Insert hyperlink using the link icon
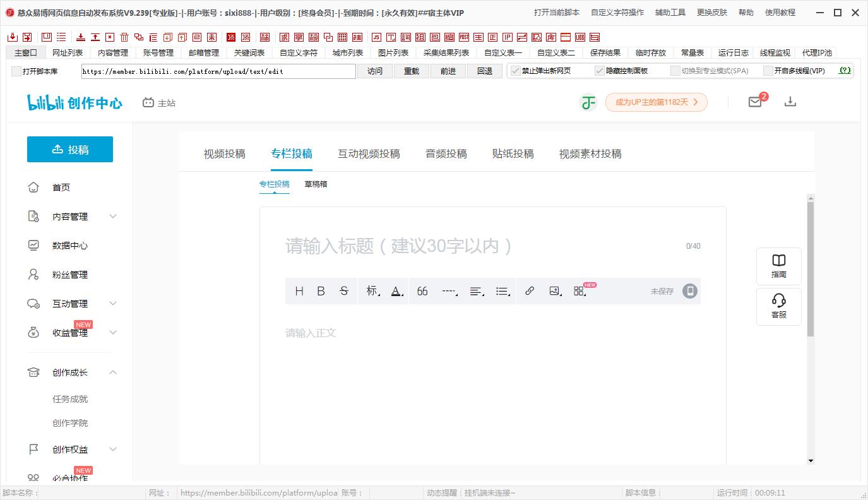Viewport: 868px width, 500px height. (530, 291)
